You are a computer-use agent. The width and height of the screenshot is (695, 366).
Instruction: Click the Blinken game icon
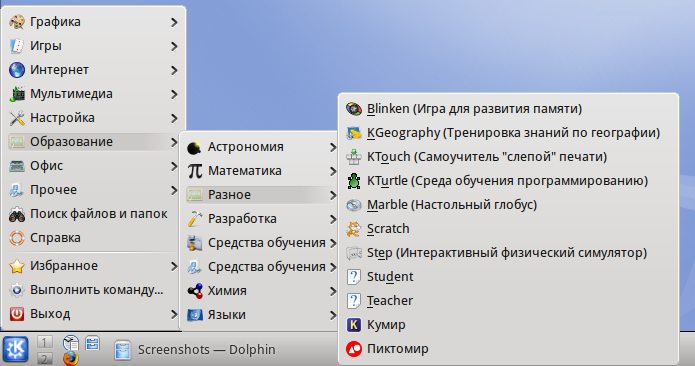click(354, 109)
